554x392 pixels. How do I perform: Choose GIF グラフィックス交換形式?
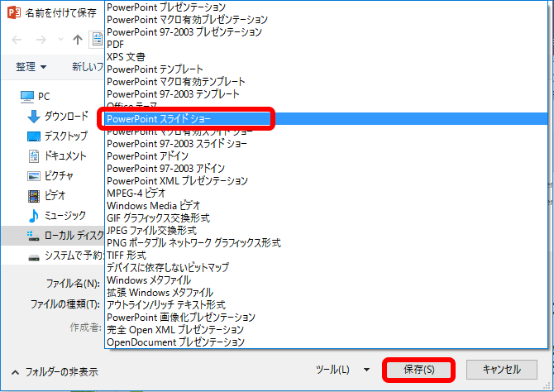[326, 218]
